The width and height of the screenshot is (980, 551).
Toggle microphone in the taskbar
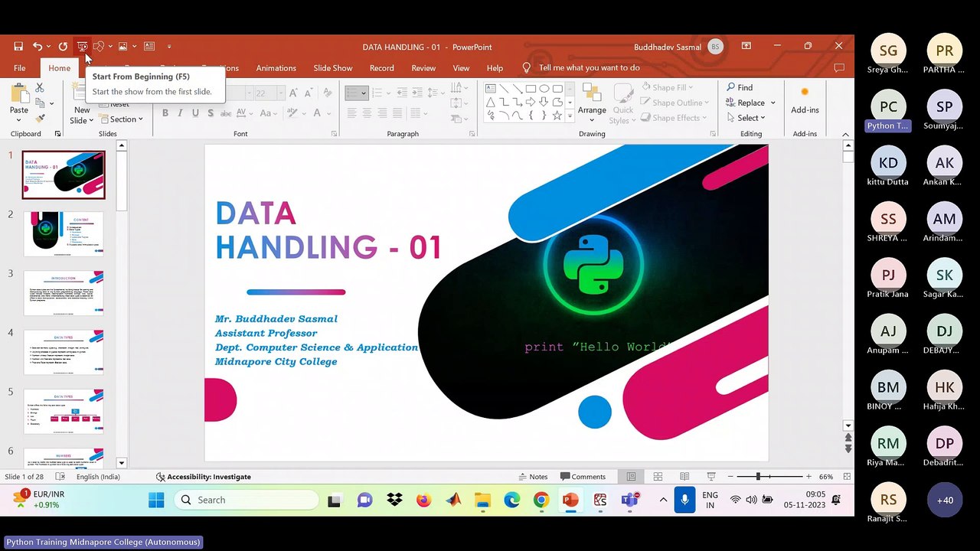tap(684, 500)
